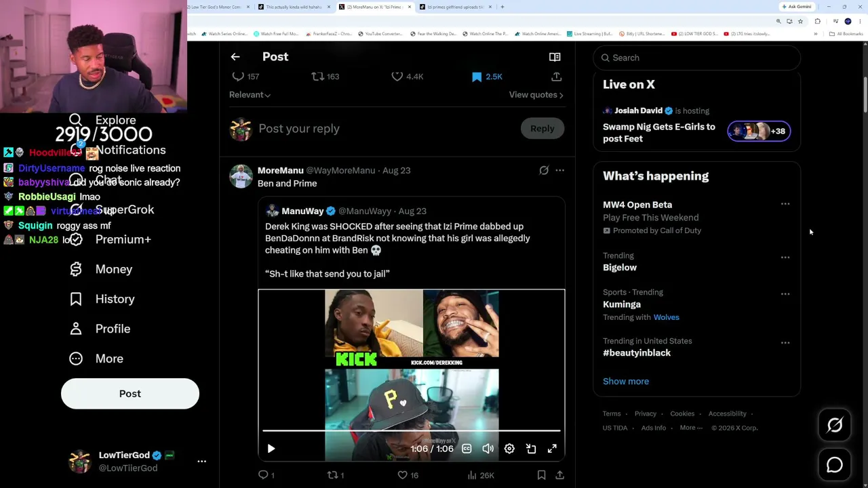Click the video progress bar
868x488 pixels.
click(x=411, y=430)
